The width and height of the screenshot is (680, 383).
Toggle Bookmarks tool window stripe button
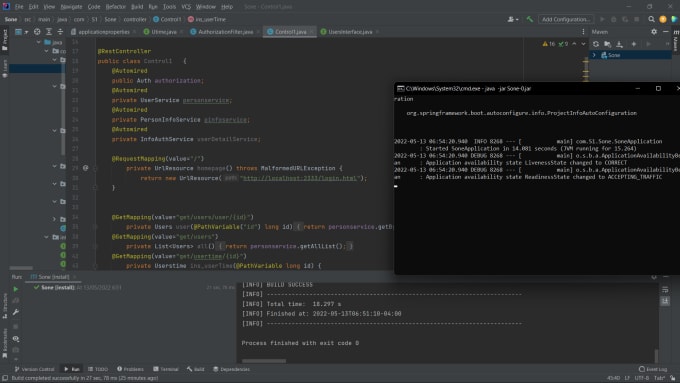(5, 343)
